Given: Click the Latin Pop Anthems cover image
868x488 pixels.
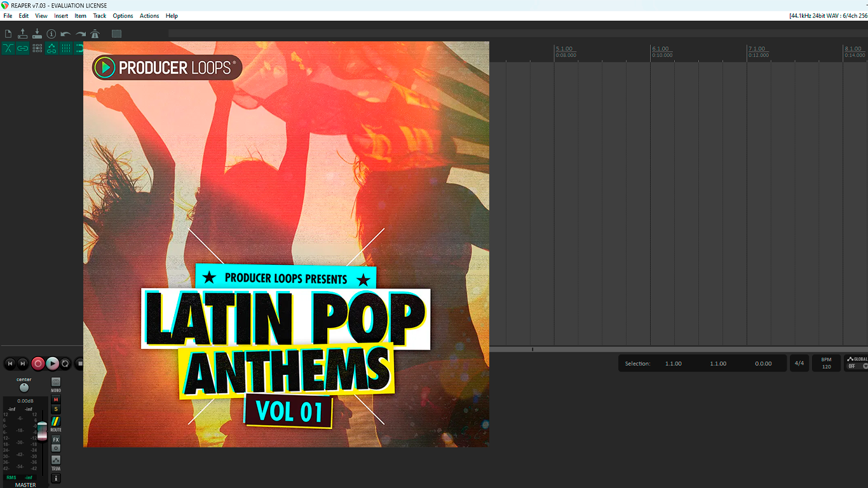Looking at the screenshot, I should coord(286,244).
